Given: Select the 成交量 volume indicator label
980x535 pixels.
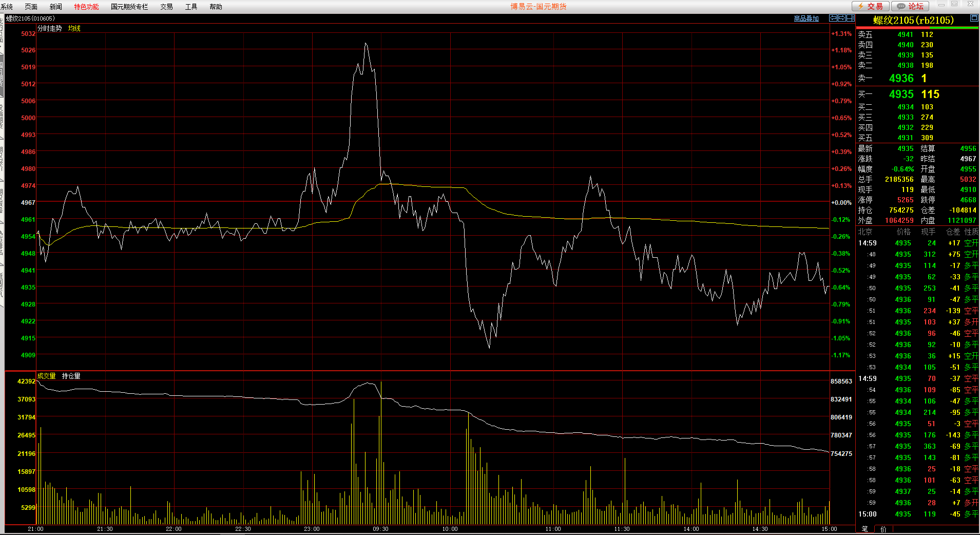Looking at the screenshot, I should [x=46, y=376].
